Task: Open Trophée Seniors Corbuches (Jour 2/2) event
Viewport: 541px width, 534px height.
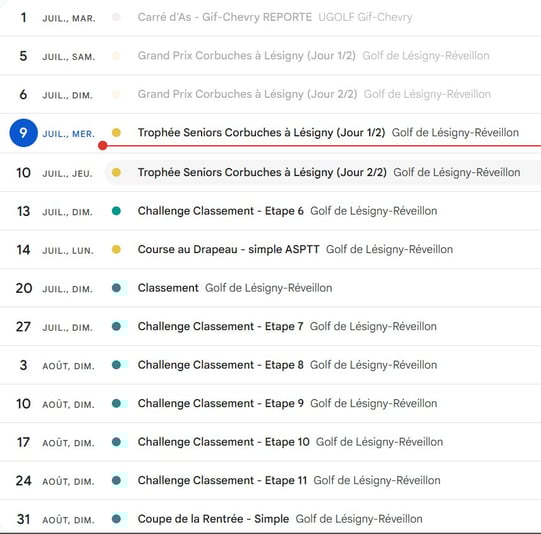Action: click(x=262, y=172)
